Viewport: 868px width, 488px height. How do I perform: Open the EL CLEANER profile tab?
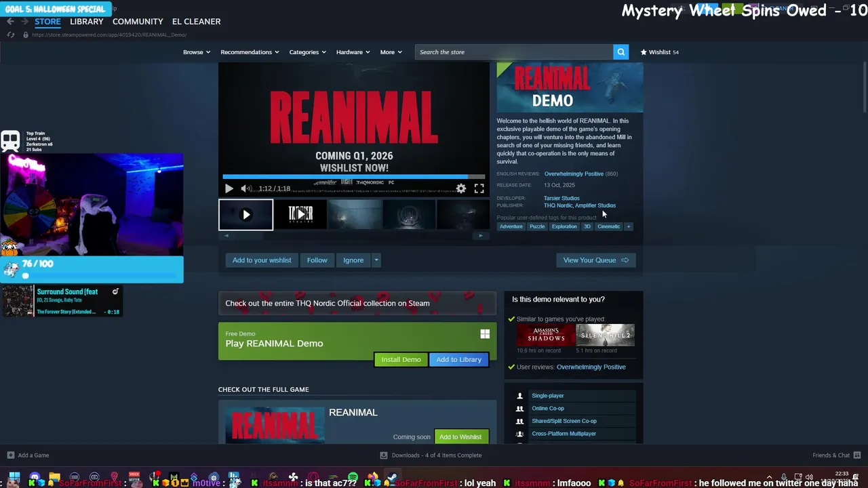(x=196, y=22)
